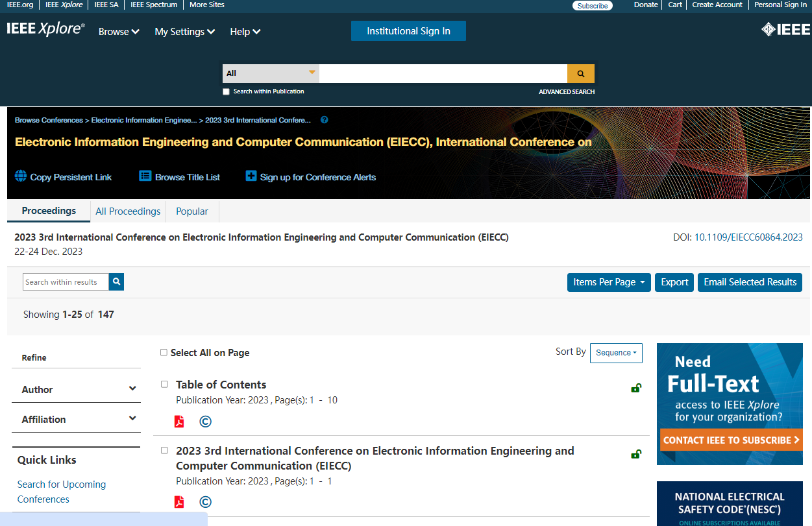The height and width of the screenshot is (526, 812).
Task: Open the Cart link
Action: point(675,5)
